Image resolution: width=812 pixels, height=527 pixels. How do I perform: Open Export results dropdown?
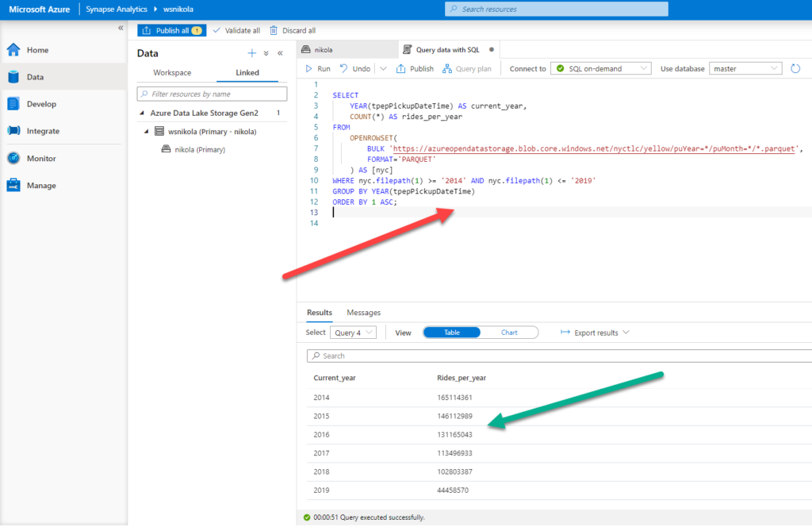(595, 333)
